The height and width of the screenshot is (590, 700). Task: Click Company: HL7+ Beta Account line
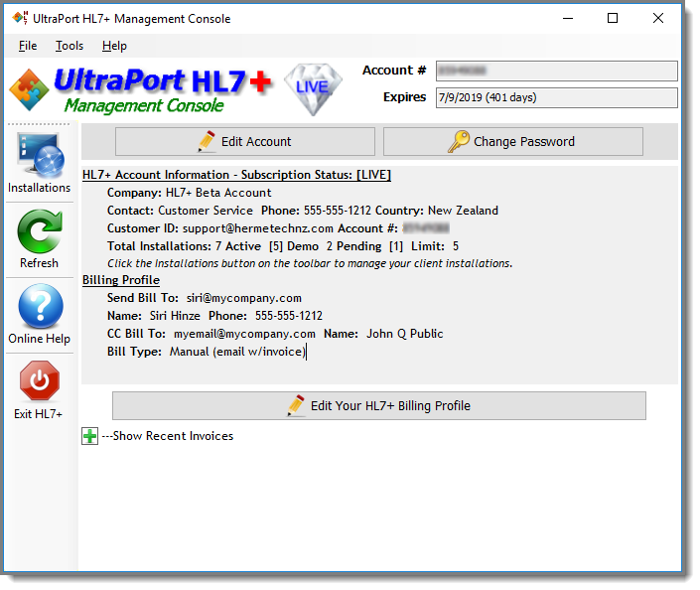coord(190,193)
